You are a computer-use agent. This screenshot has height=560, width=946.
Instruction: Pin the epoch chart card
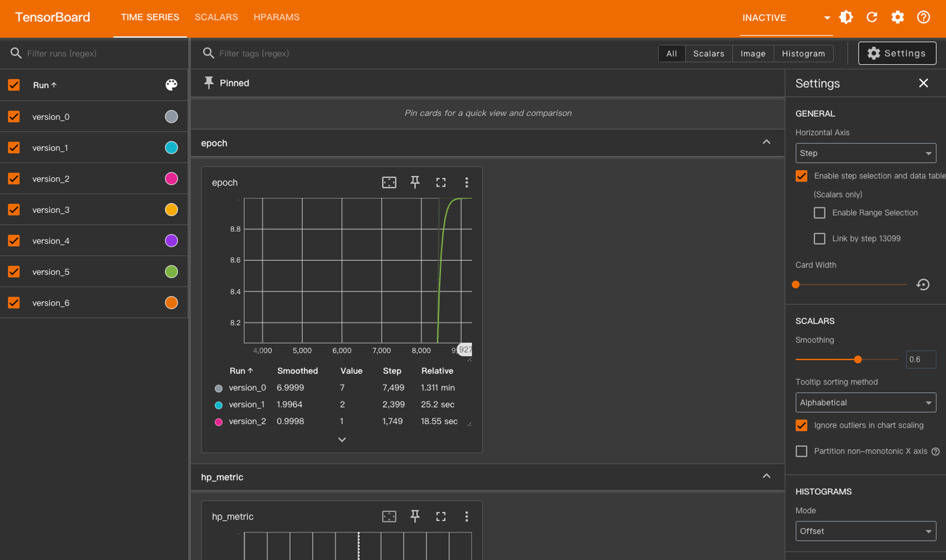click(415, 182)
